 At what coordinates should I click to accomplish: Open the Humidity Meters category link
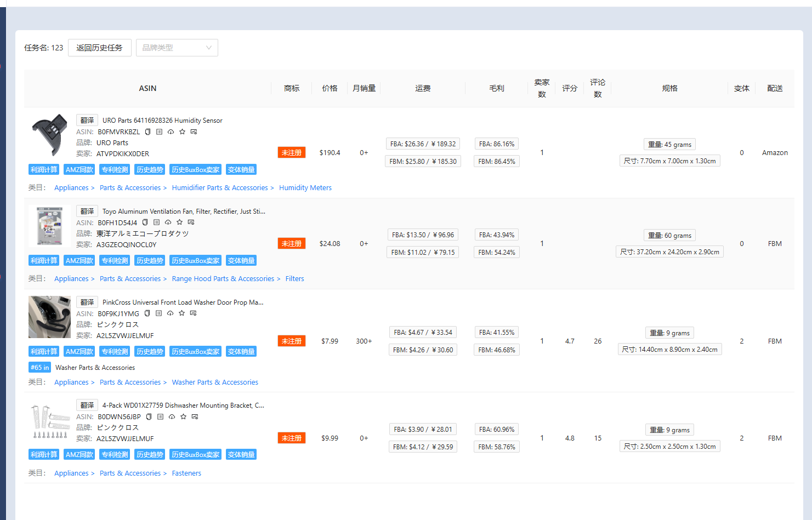pyautogui.click(x=305, y=188)
